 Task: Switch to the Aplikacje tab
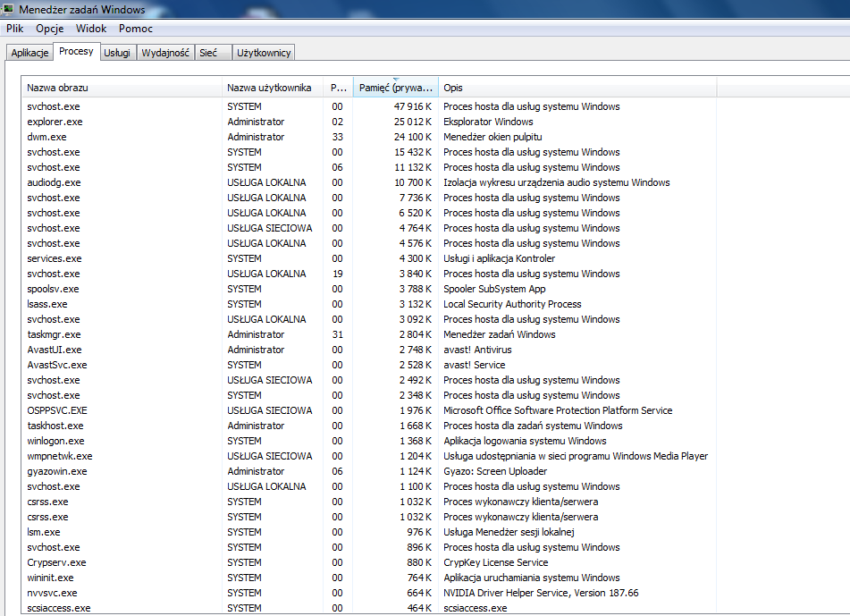coord(29,53)
